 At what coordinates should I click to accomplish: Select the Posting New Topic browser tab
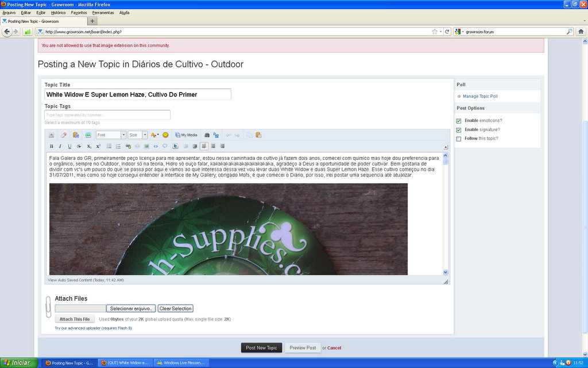tap(44, 21)
